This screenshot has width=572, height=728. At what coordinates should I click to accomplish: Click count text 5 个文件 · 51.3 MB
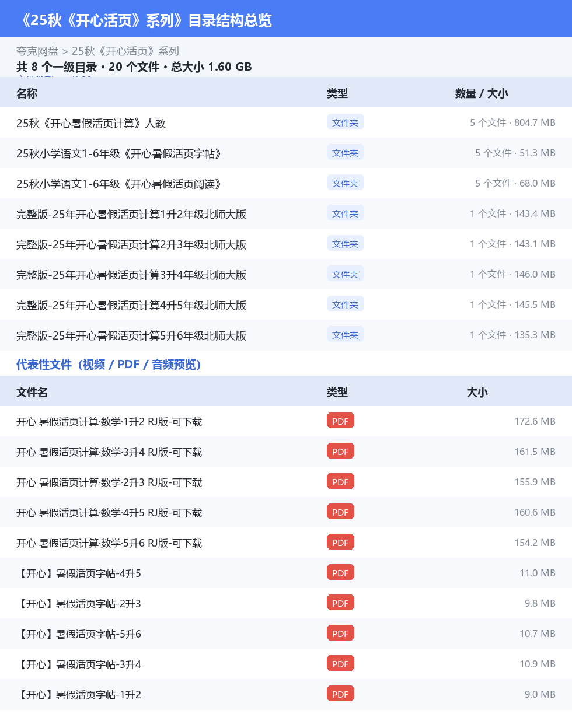[515, 153]
